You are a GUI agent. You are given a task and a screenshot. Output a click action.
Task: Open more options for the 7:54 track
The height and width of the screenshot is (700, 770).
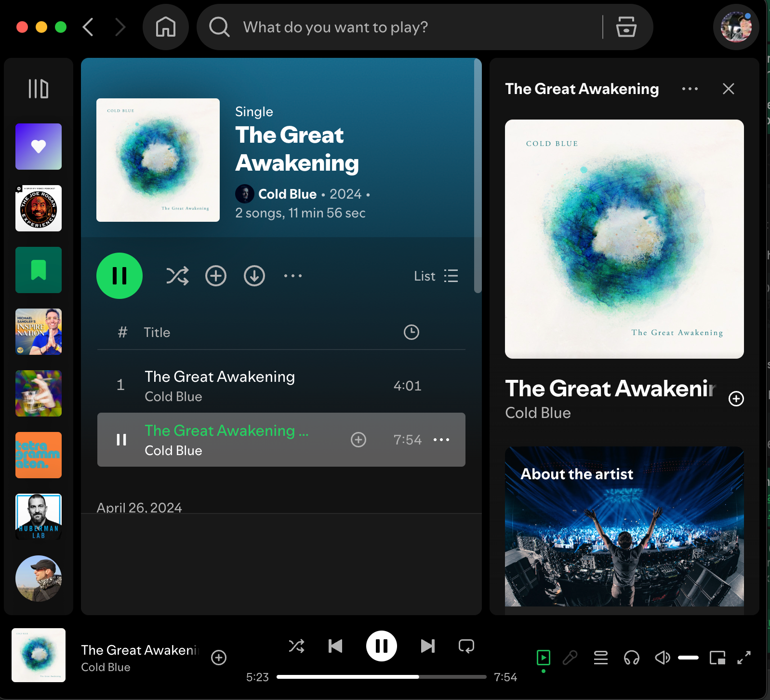click(441, 440)
